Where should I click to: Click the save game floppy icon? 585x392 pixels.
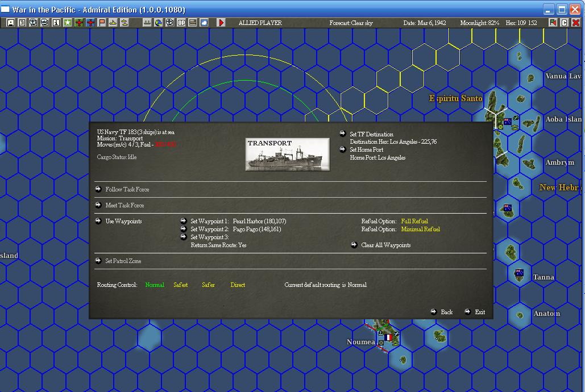(x=11, y=23)
